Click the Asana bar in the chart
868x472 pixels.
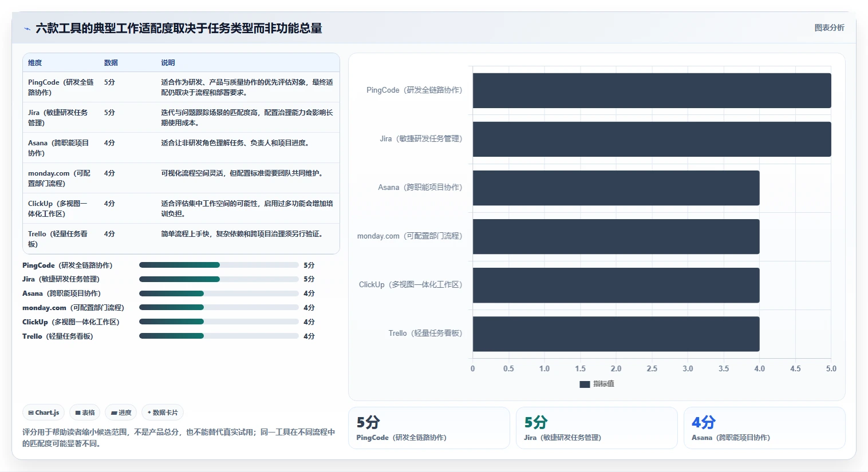(616, 188)
